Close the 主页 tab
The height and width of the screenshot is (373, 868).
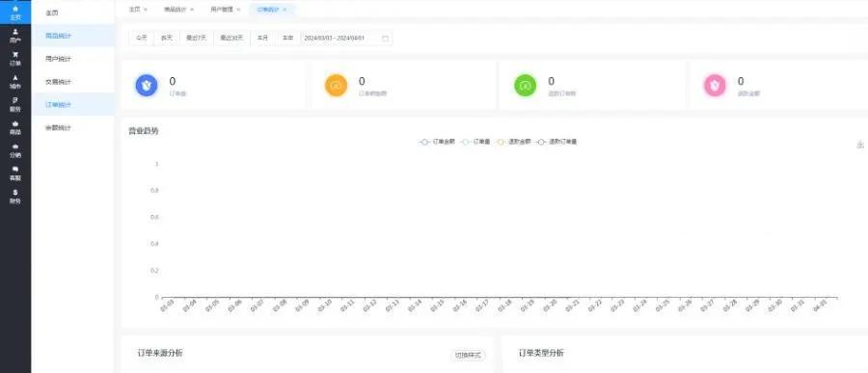point(146,10)
